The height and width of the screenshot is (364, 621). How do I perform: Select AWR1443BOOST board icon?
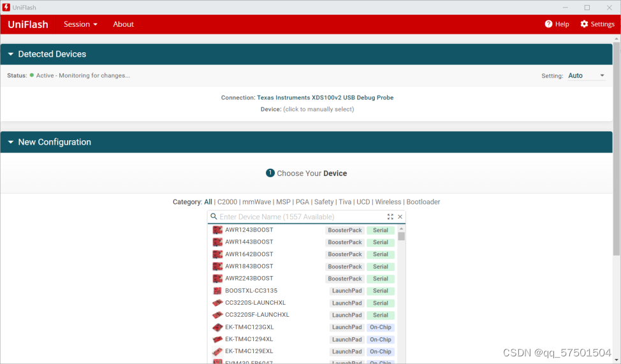click(x=217, y=242)
